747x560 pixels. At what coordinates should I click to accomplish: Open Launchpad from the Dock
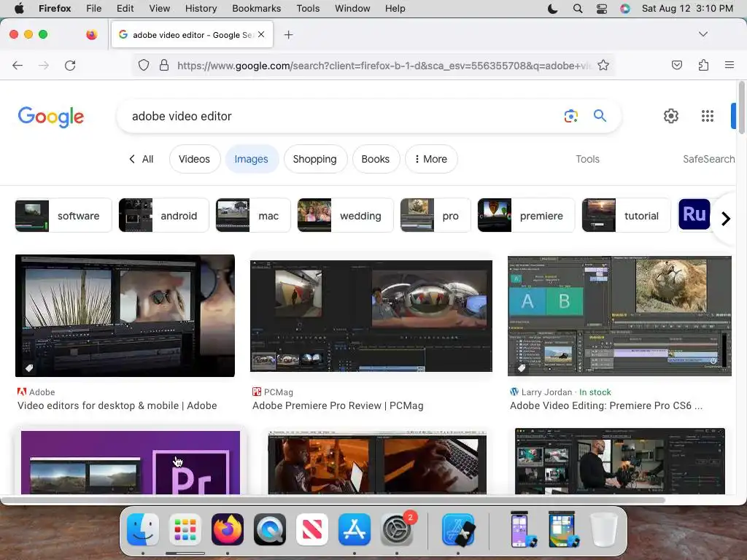(x=185, y=529)
